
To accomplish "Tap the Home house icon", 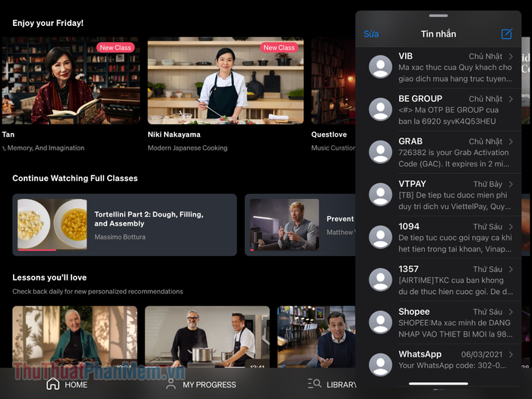I will [52, 384].
